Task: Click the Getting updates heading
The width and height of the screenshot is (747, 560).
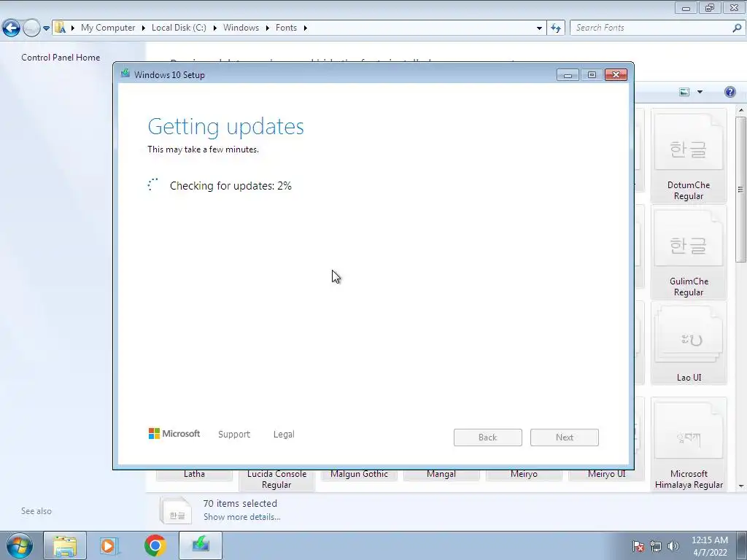Action: point(226,127)
